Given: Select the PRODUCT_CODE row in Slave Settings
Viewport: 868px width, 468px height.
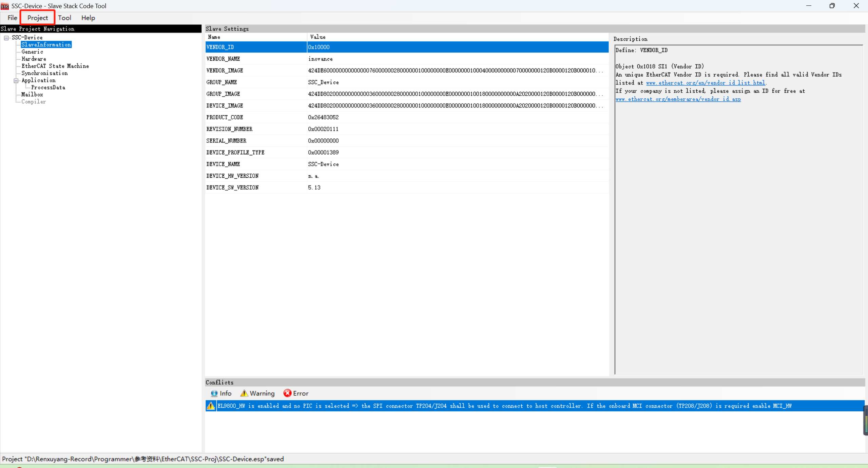Looking at the screenshot, I should coord(225,117).
